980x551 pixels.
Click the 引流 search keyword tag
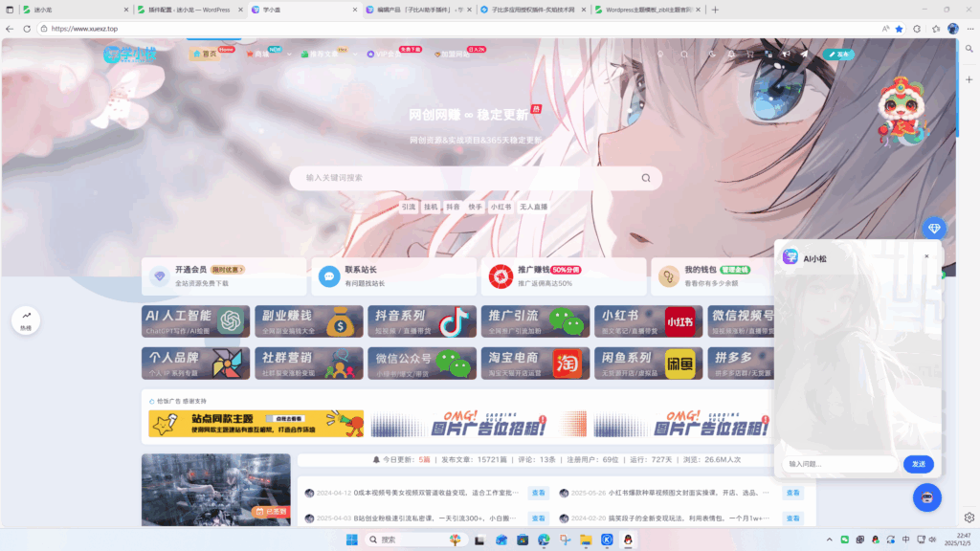(409, 207)
